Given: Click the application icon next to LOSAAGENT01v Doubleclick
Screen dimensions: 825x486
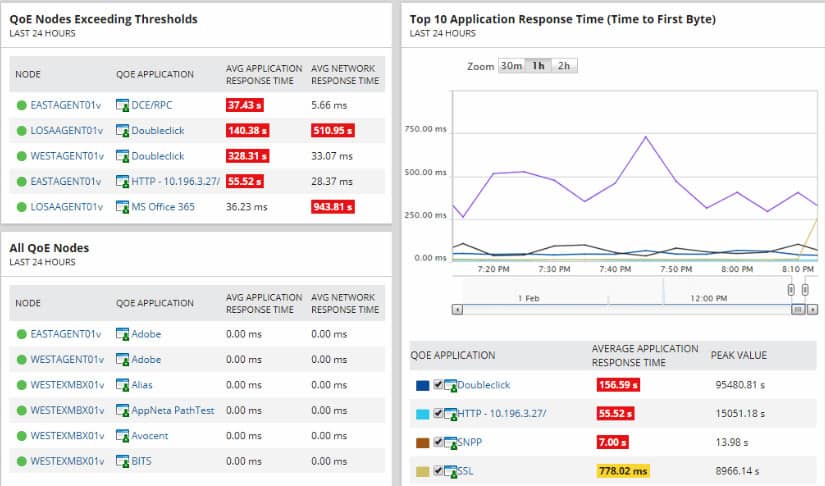Looking at the screenshot, I should (122, 130).
